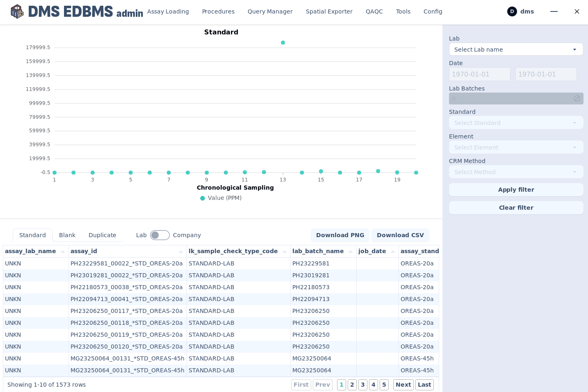Go to page 3 of results
The width and height of the screenshot is (588, 392).
(362, 385)
